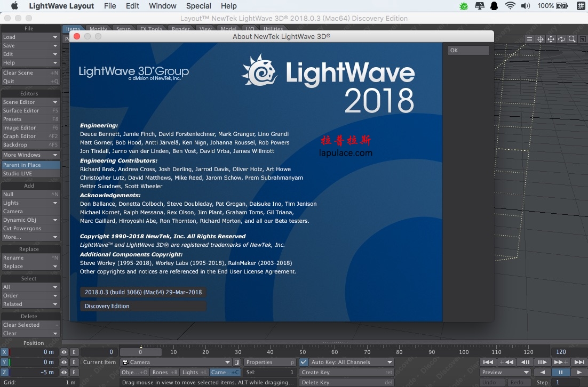Click the Delete Key button
The height and width of the screenshot is (387, 588).
tap(346, 383)
